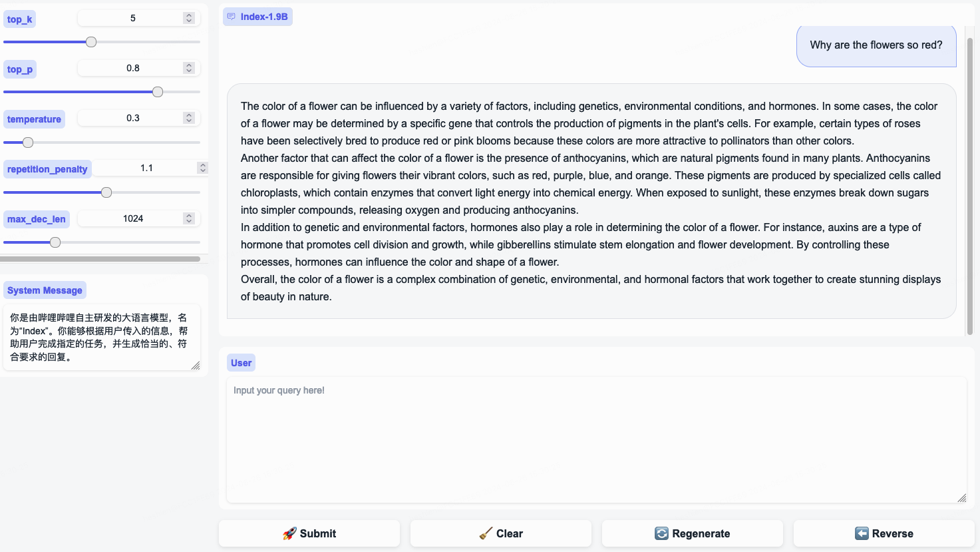Click the chat panel vertical scrollbar
This screenshot has height=552, width=980.
point(970,186)
